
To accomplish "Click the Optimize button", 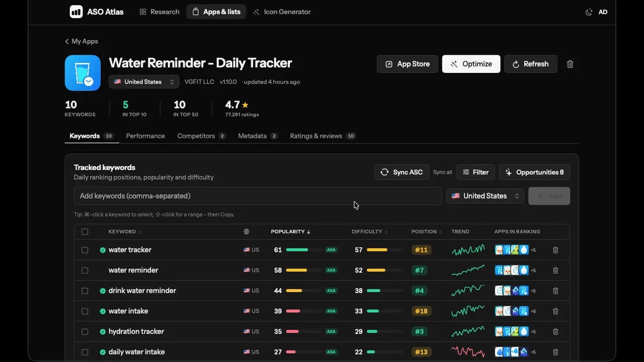I will click(x=471, y=64).
